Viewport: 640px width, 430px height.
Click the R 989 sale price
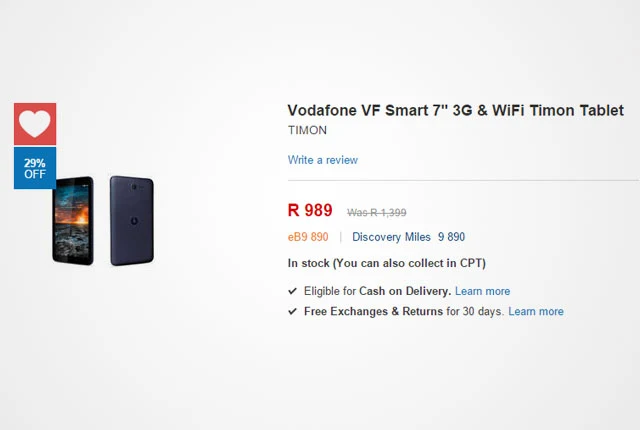[310, 210]
